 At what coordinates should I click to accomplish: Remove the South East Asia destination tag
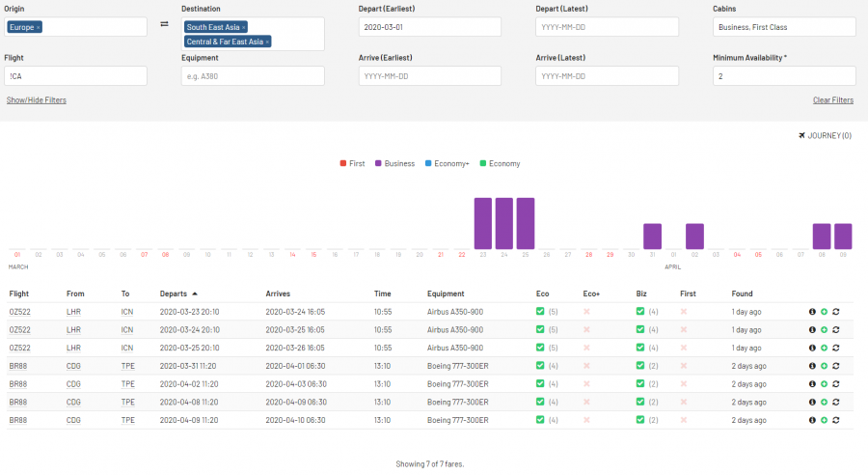point(243,27)
